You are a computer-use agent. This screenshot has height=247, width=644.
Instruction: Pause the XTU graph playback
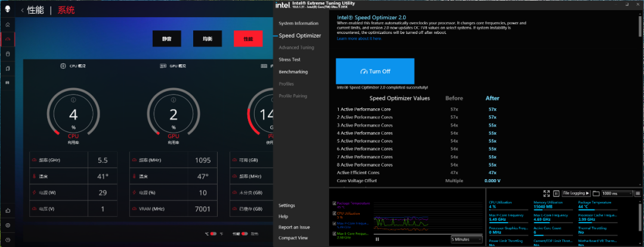click(x=377, y=239)
